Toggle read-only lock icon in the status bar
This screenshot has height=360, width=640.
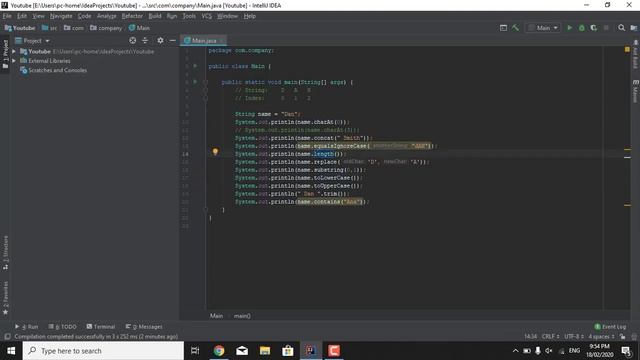click(622, 337)
